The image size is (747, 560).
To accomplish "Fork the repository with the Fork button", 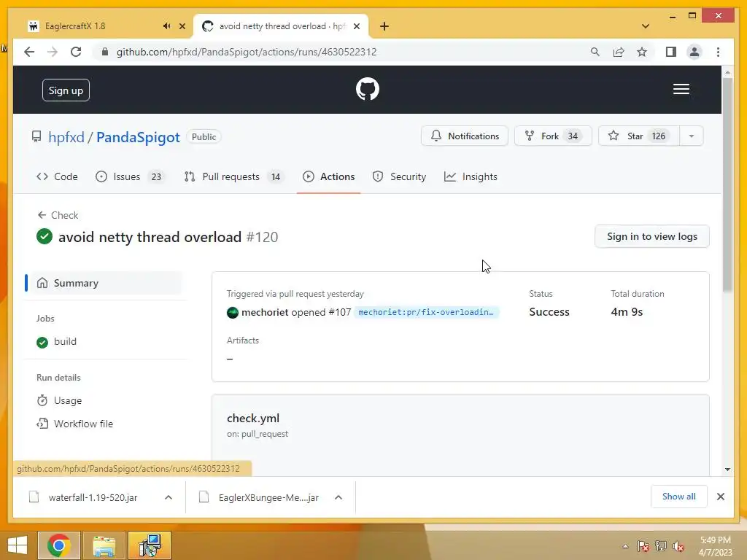I will pos(553,136).
